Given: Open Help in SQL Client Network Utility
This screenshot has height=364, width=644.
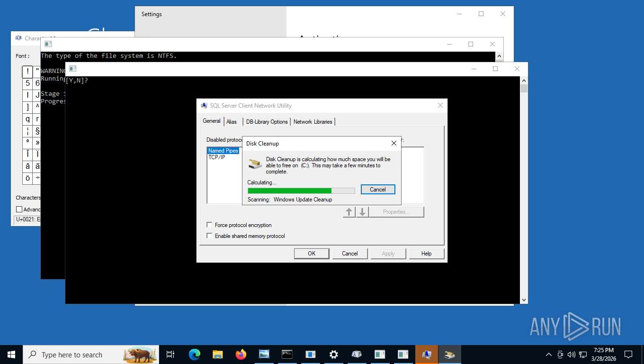Looking at the screenshot, I should (x=427, y=254).
